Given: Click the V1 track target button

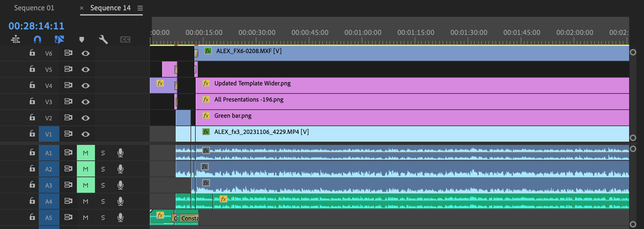Looking at the screenshot, I should [x=49, y=134].
